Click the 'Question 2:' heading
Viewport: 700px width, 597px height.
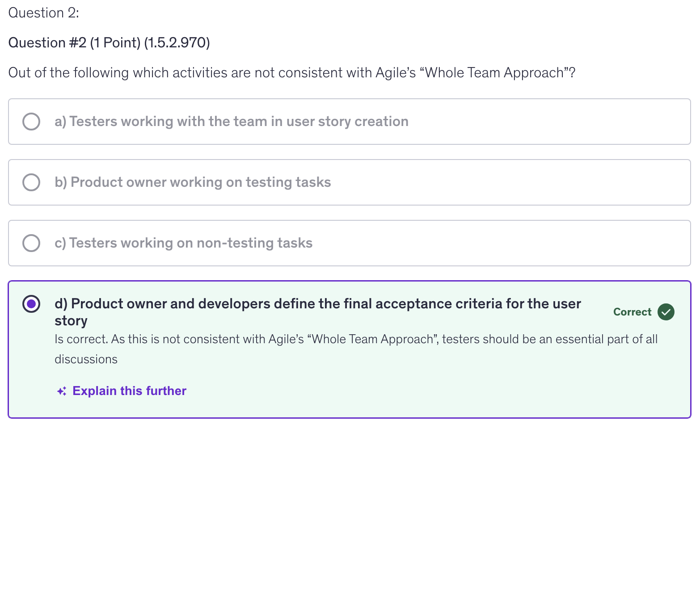(x=44, y=13)
